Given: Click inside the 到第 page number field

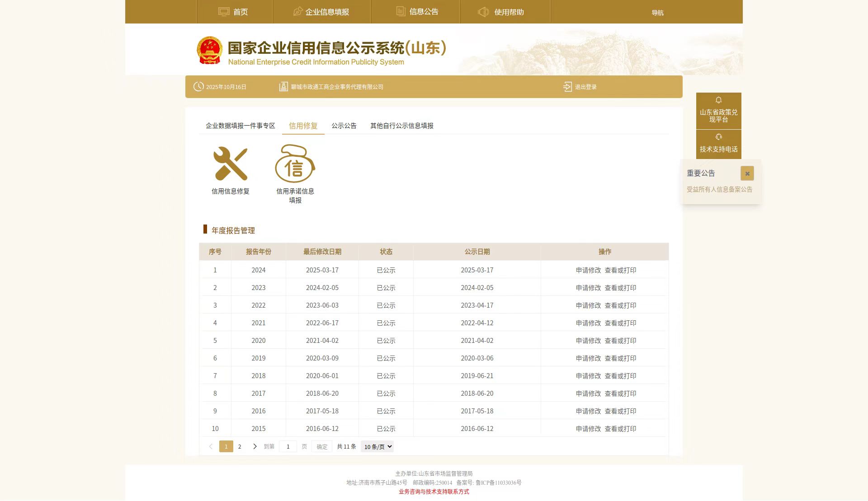Looking at the screenshot, I should (x=288, y=446).
